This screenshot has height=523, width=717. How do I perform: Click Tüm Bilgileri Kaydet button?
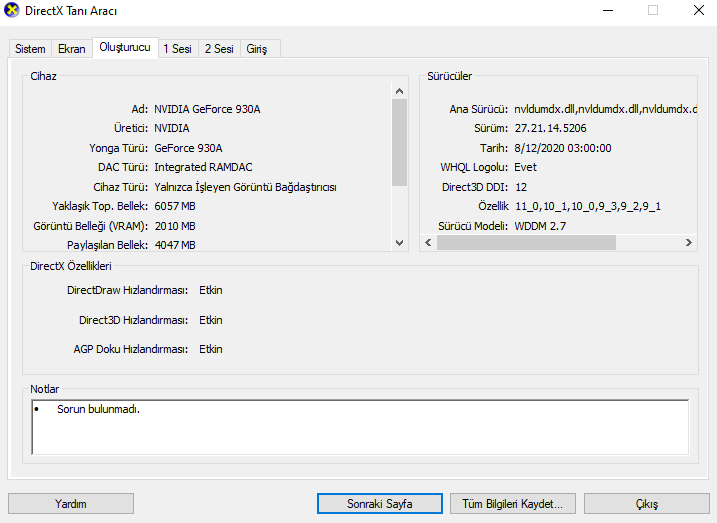click(x=513, y=504)
